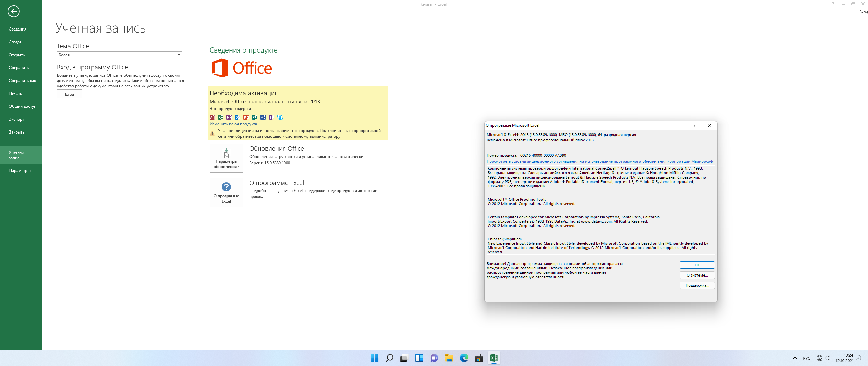This screenshot has height=366, width=868.
Task: Select Сохранить как in Backstage menu
Action: [21, 81]
